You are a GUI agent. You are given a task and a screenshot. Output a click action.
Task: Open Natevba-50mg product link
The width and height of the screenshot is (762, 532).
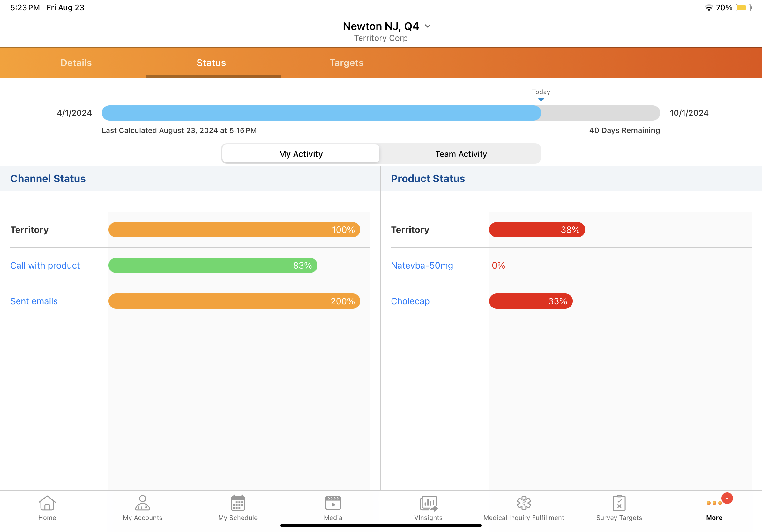coord(422,265)
